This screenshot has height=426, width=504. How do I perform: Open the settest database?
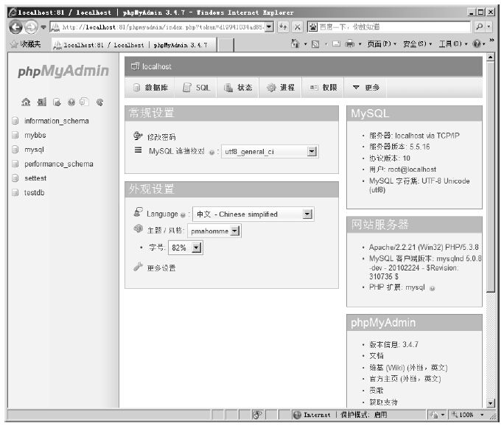click(35, 178)
